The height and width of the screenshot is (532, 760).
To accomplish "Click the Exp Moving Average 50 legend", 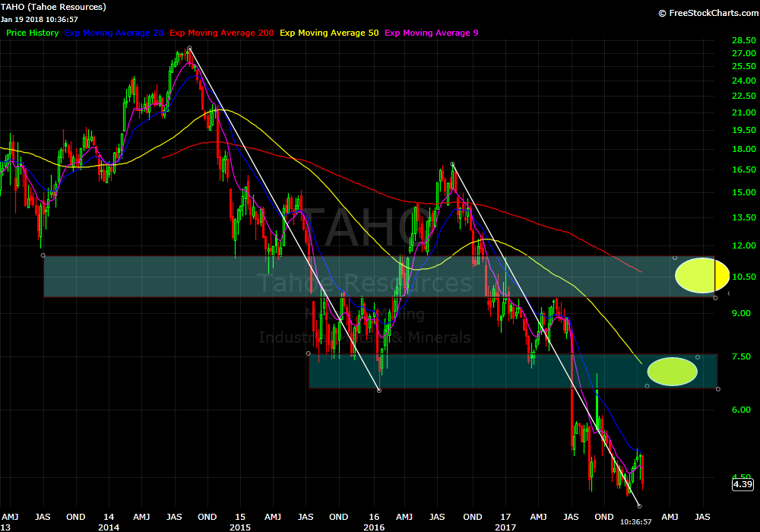I will [x=329, y=33].
